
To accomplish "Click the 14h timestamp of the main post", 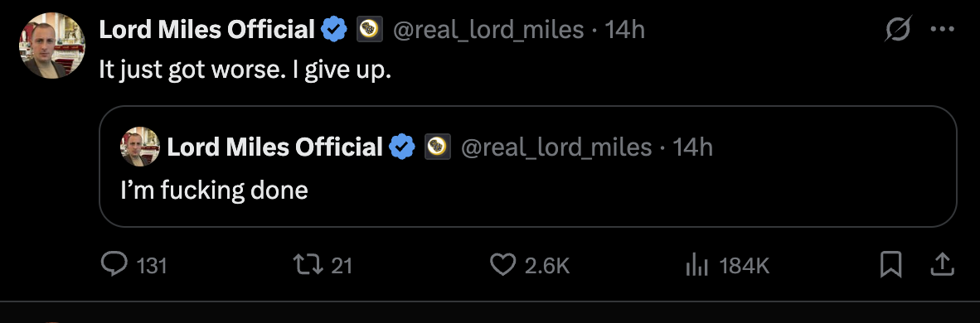I will click(624, 29).
